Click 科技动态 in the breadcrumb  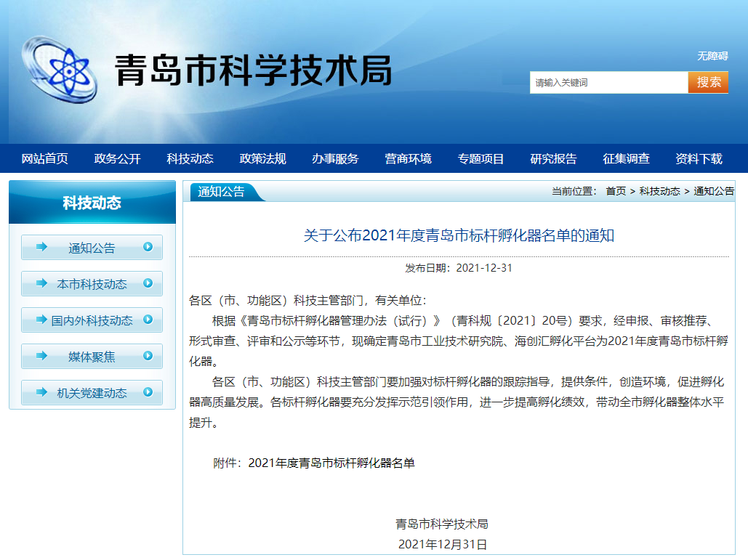(x=660, y=191)
